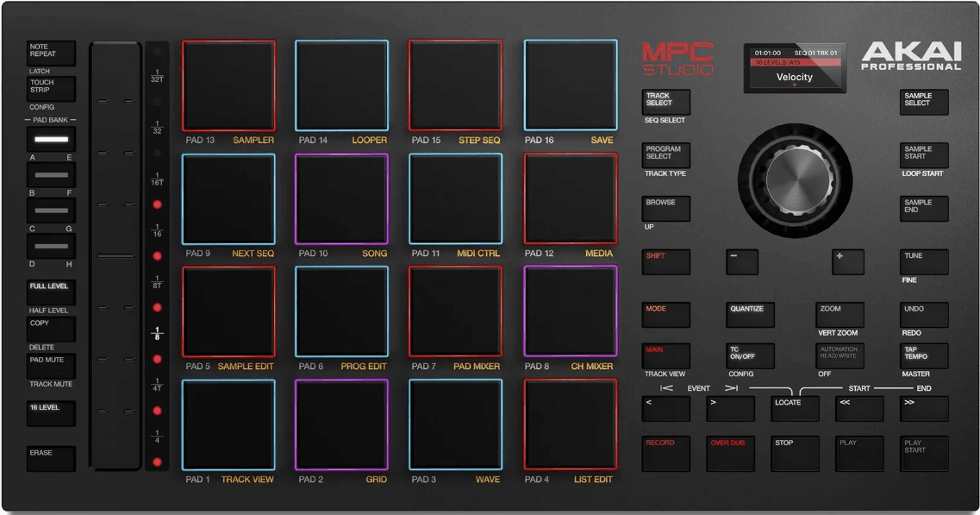Switch to Pad Bank A
This screenshot has height=515, width=980.
tap(51, 139)
